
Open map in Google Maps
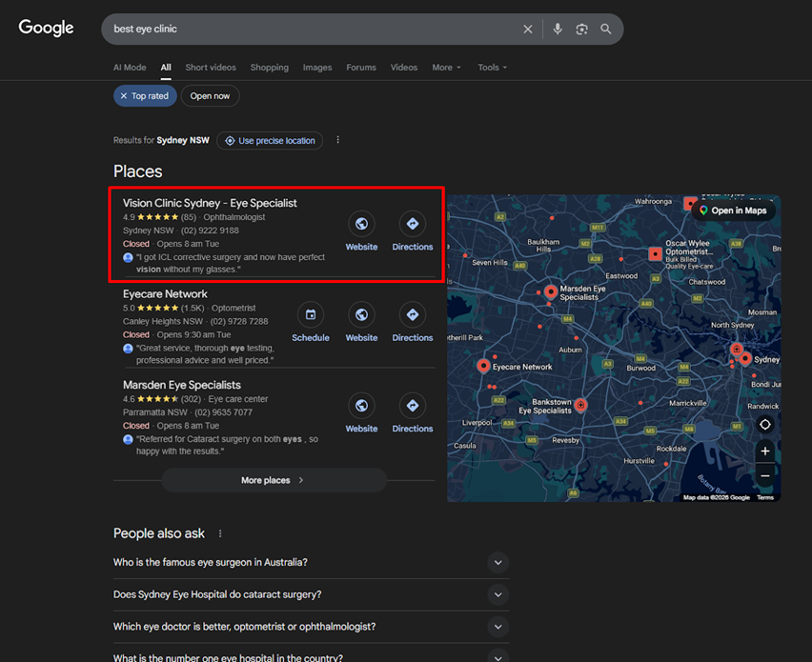coord(733,211)
